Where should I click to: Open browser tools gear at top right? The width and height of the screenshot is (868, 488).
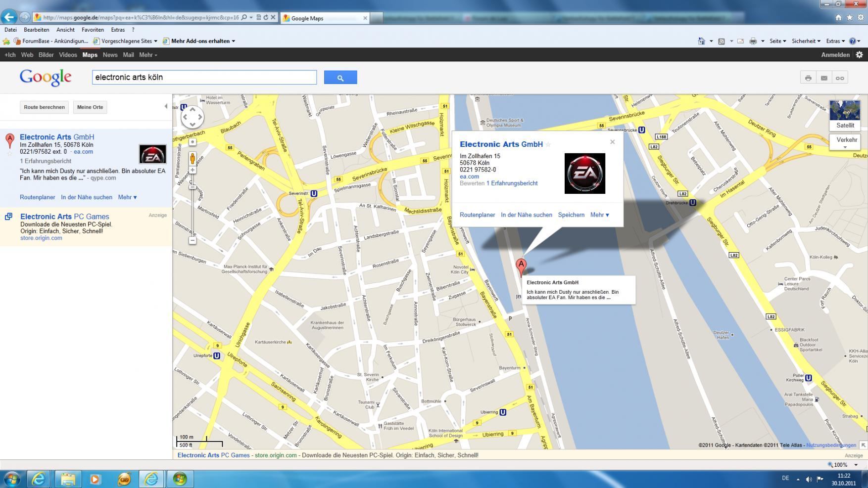[861, 17]
